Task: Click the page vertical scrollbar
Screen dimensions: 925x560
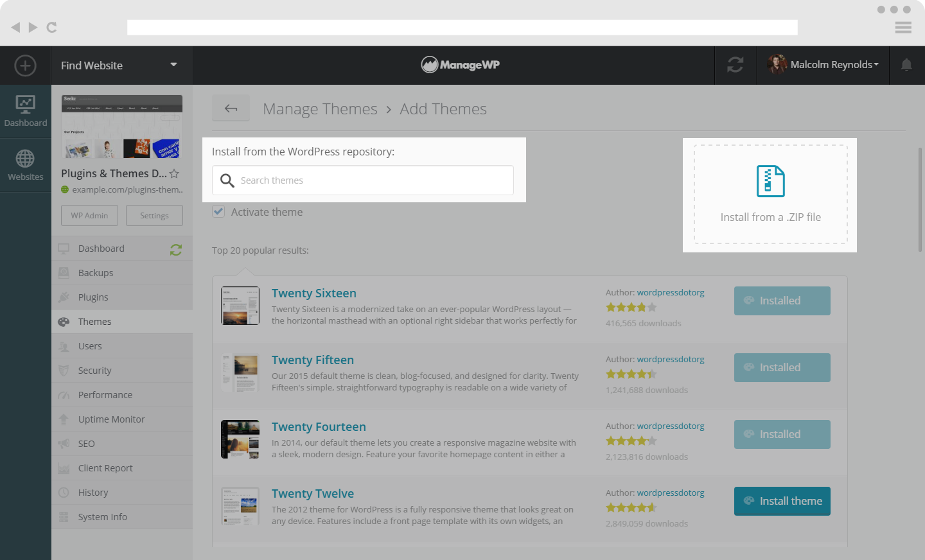Action: coord(921,199)
